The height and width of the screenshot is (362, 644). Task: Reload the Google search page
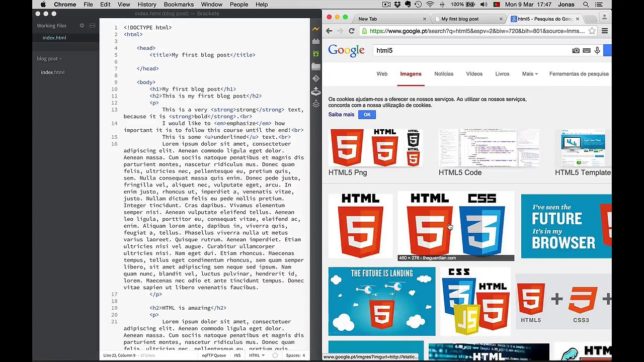[352, 31]
